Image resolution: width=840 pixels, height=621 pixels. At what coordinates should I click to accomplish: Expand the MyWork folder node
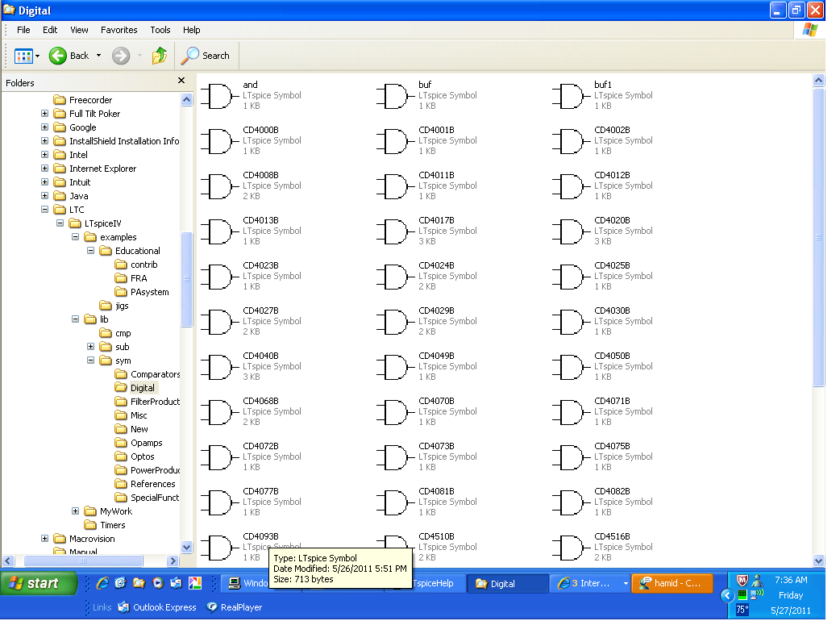pyautogui.click(x=76, y=511)
